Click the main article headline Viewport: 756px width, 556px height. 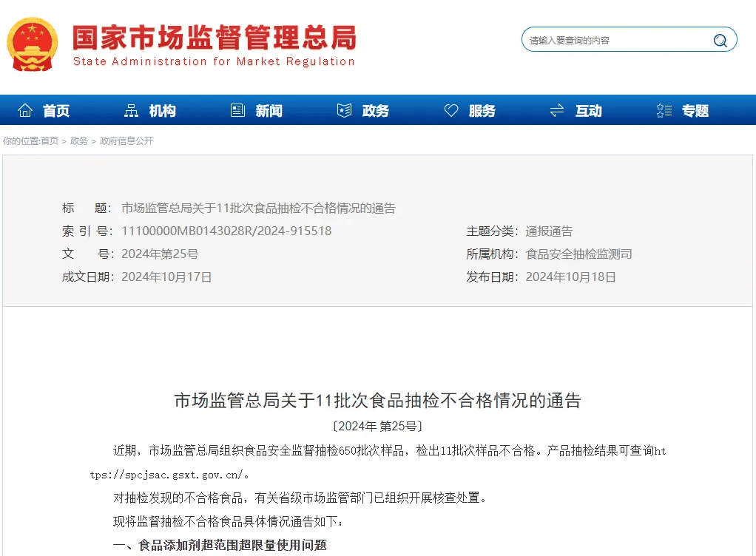click(x=377, y=401)
